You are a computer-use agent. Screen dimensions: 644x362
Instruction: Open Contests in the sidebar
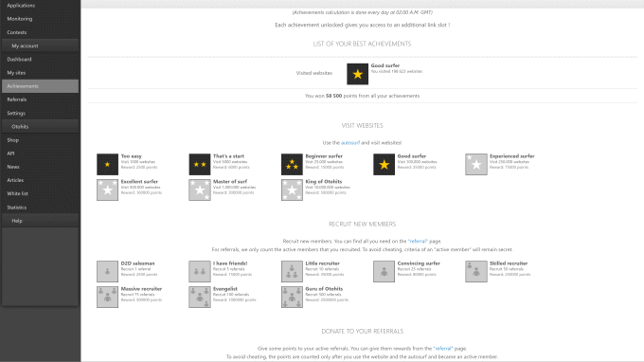(40, 32)
